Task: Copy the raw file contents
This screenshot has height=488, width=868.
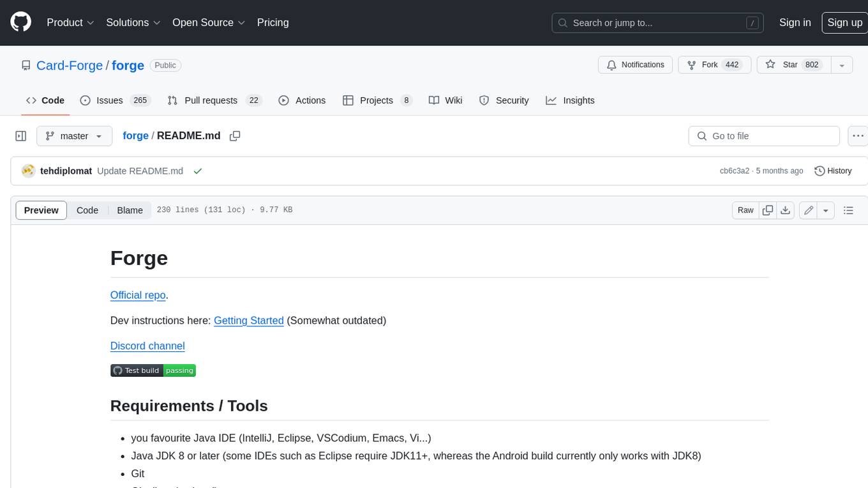Action: point(768,210)
